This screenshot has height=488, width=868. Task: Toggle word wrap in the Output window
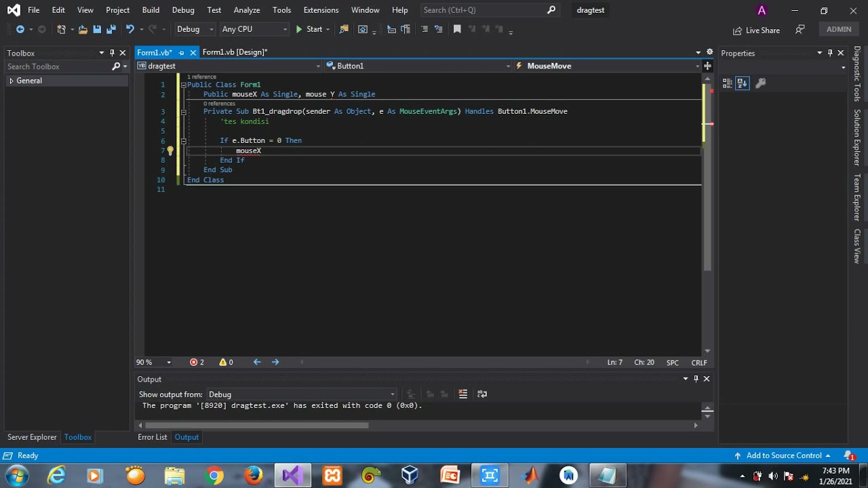482,394
